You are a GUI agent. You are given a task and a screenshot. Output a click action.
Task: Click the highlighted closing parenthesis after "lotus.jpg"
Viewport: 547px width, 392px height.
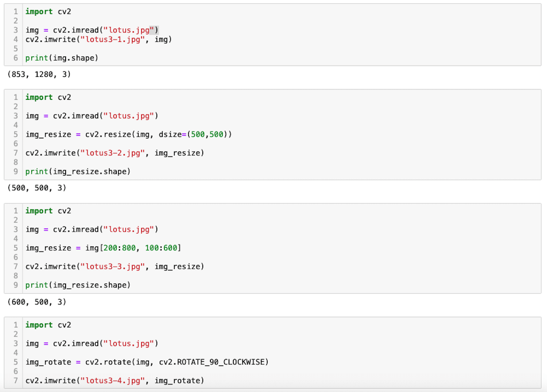coord(156,30)
